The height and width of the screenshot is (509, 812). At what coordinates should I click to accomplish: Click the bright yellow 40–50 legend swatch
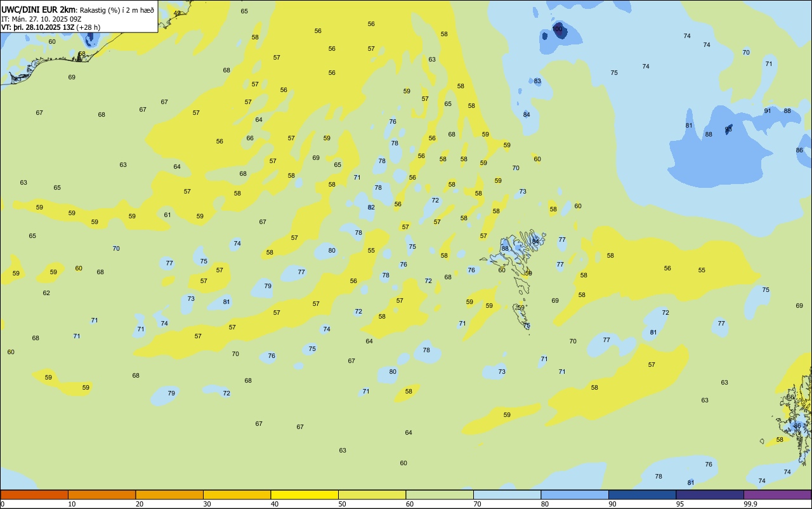point(304,494)
